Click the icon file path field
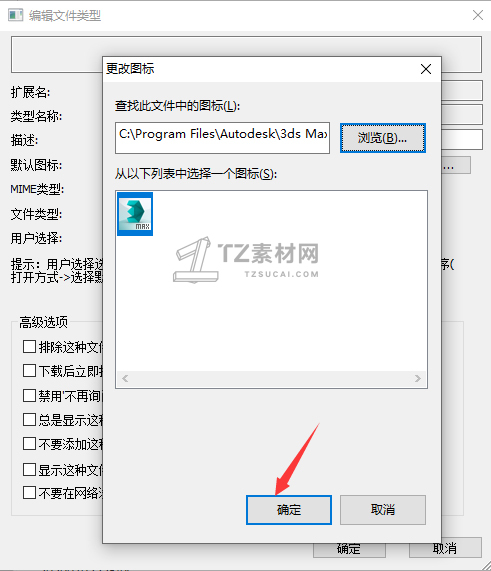This screenshot has width=491, height=571. click(x=223, y=138)
